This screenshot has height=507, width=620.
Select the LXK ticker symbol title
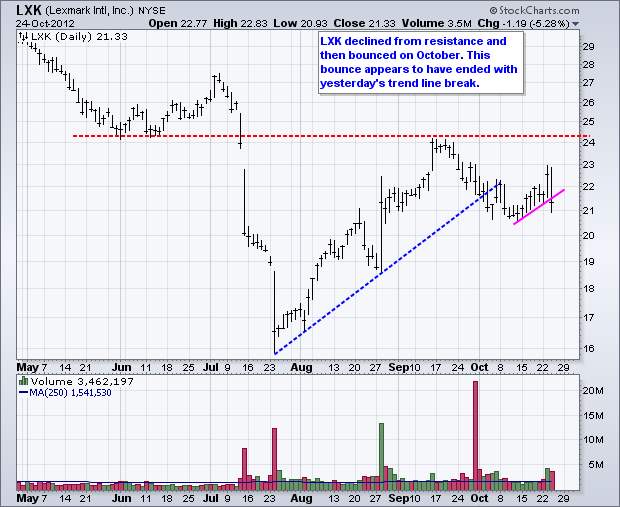pyautogui.click(x=28, y=9)
